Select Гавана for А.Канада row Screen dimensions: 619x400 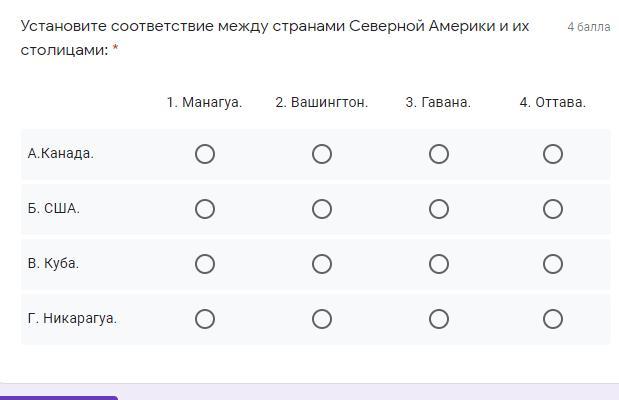(x=439, y=154)
